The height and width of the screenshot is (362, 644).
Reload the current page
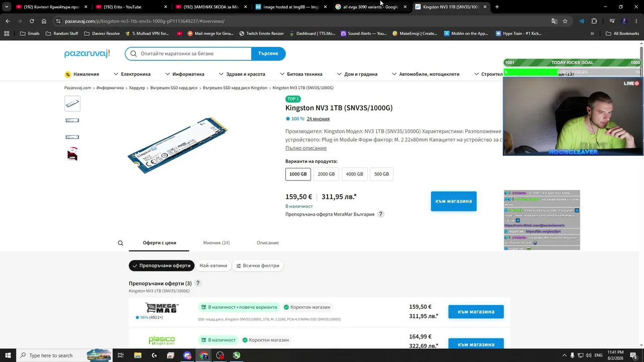[32, 21]
